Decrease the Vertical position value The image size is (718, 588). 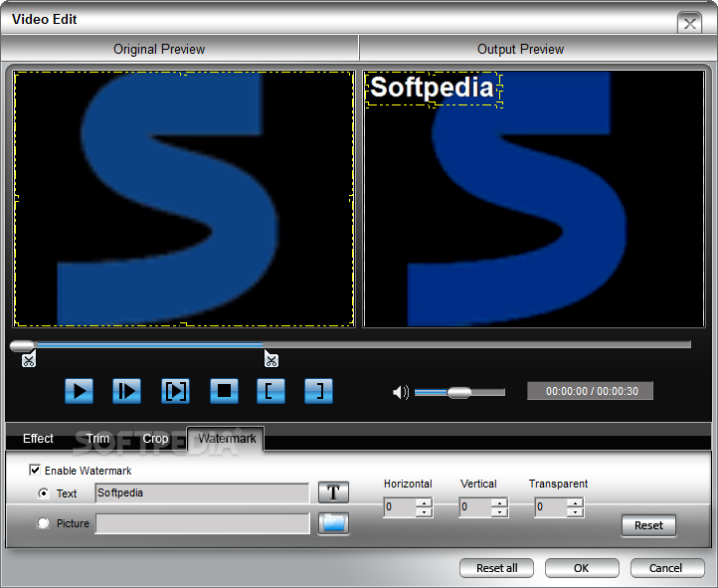[499, 512]
